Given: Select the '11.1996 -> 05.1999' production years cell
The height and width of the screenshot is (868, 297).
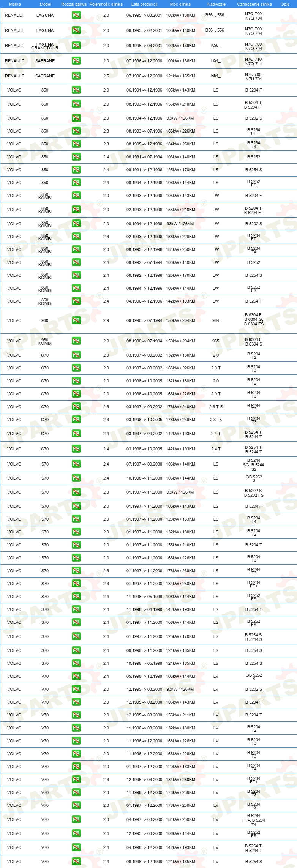Looking at the screenshot, I should (144, 597).
